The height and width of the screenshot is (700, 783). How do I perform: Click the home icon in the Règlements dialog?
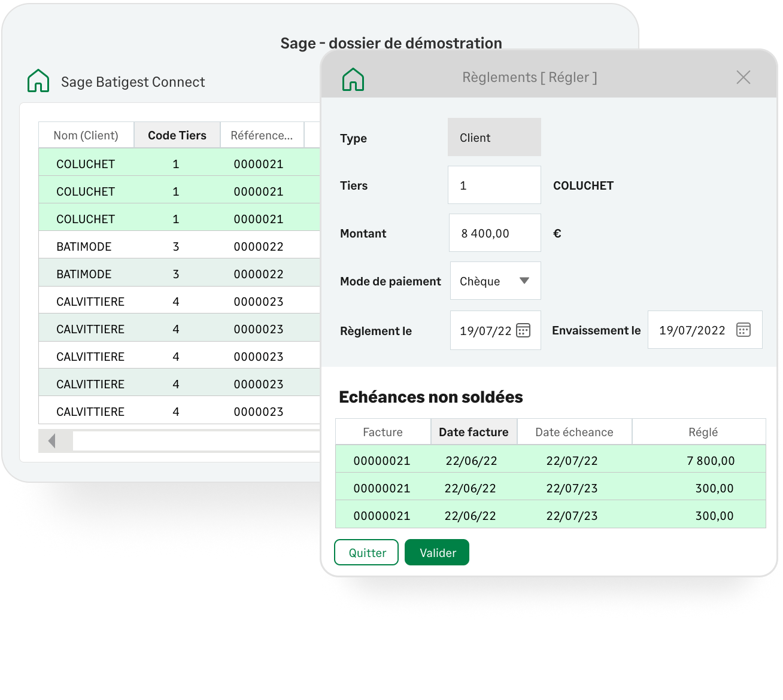pos(353,79)
